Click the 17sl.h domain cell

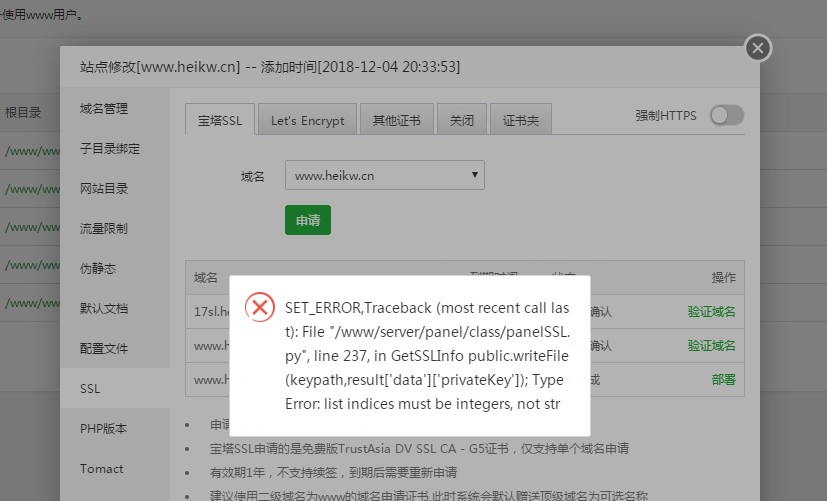click(212, 312)
